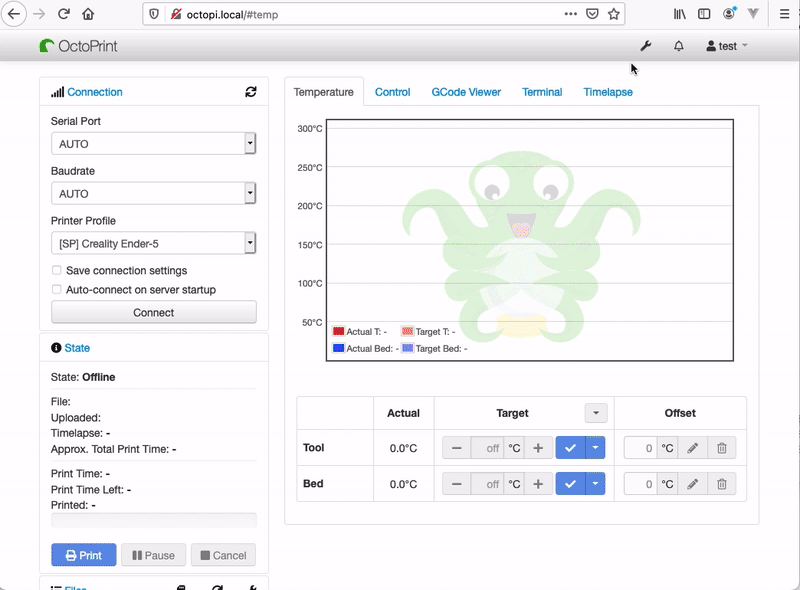Collapse the State panel header
The width and height of the screenshot is (800, 590).
(77, 348)
